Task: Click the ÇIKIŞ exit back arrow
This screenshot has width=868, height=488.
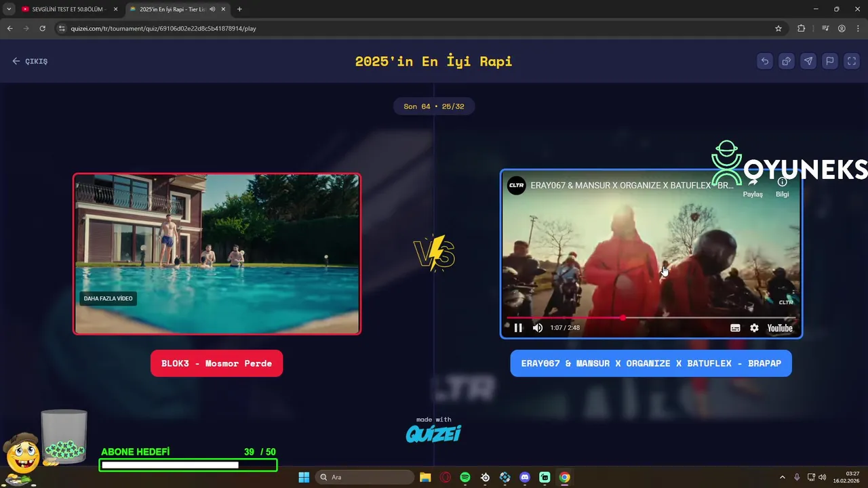Action: (30, 61)
